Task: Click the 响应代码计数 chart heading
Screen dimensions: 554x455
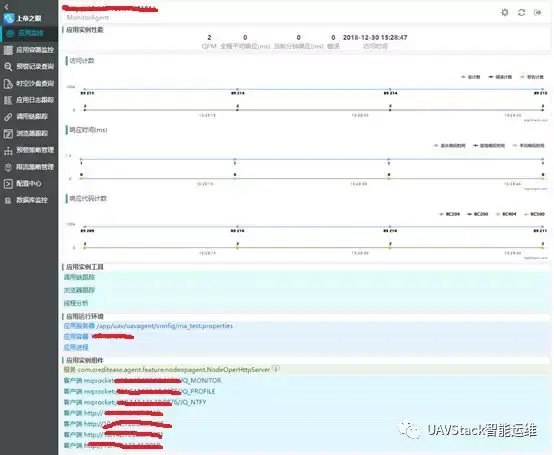Action: pos(88,199)
